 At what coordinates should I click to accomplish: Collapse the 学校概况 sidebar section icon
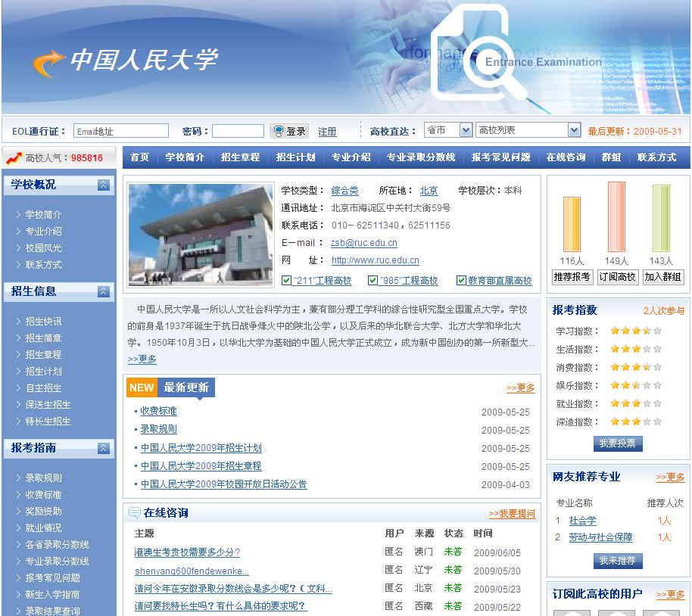[x=104, y=185]
